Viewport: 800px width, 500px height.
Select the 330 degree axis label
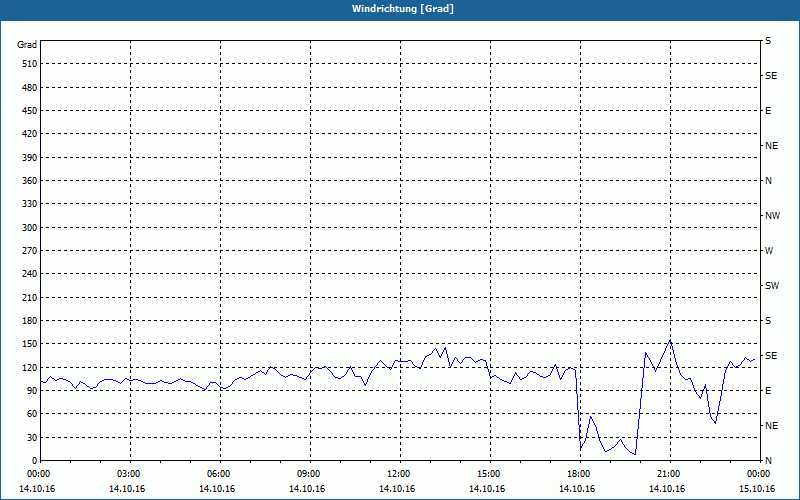pos(30,204)
